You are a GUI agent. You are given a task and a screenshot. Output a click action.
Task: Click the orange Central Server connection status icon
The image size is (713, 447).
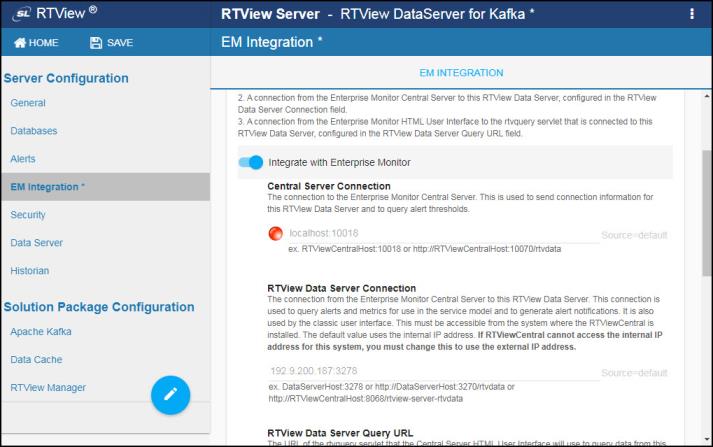[276, 234]
